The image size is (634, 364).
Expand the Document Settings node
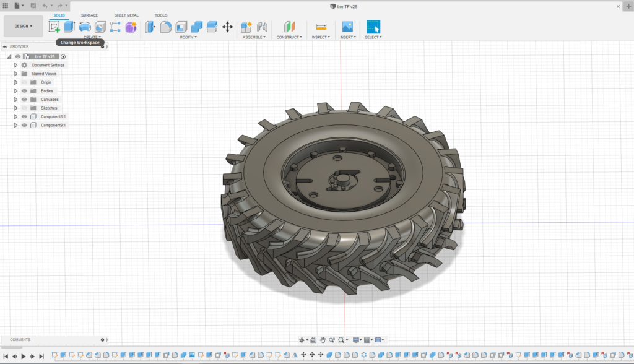click(x=15, y=65)
